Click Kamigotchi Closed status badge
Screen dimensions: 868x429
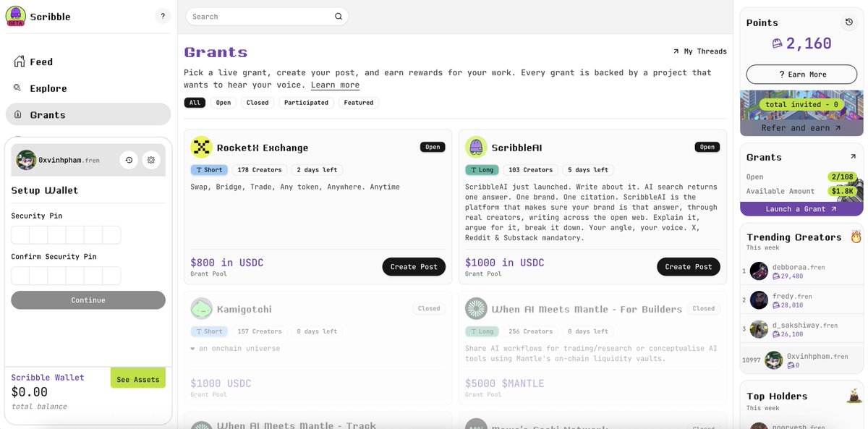pos(429,308)
